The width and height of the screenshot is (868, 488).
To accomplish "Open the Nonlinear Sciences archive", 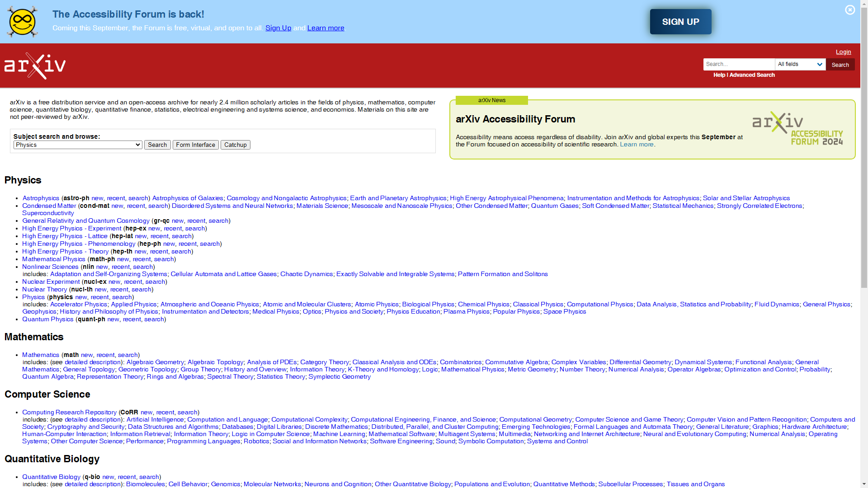I will 50,267.
